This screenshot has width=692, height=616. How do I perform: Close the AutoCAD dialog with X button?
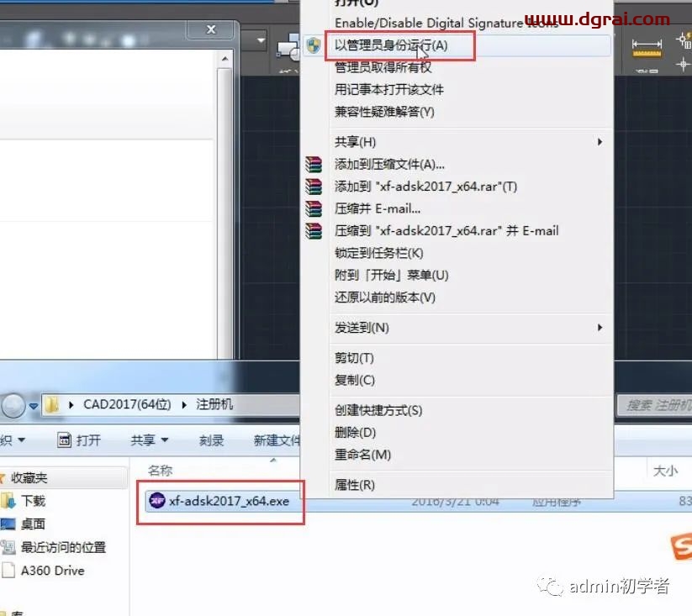210,29
